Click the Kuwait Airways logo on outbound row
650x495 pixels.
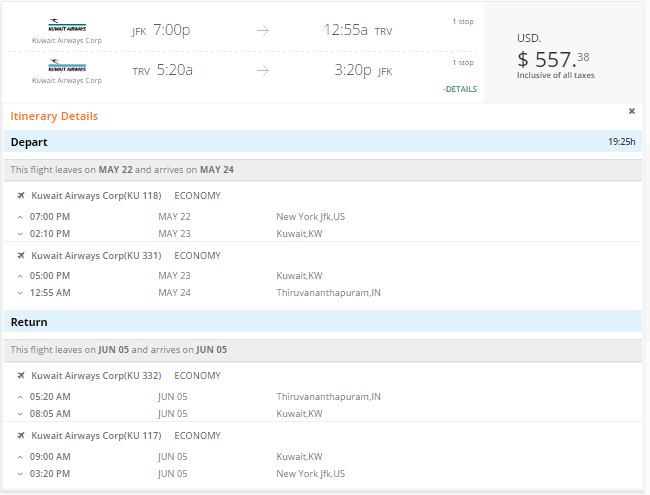67,25
